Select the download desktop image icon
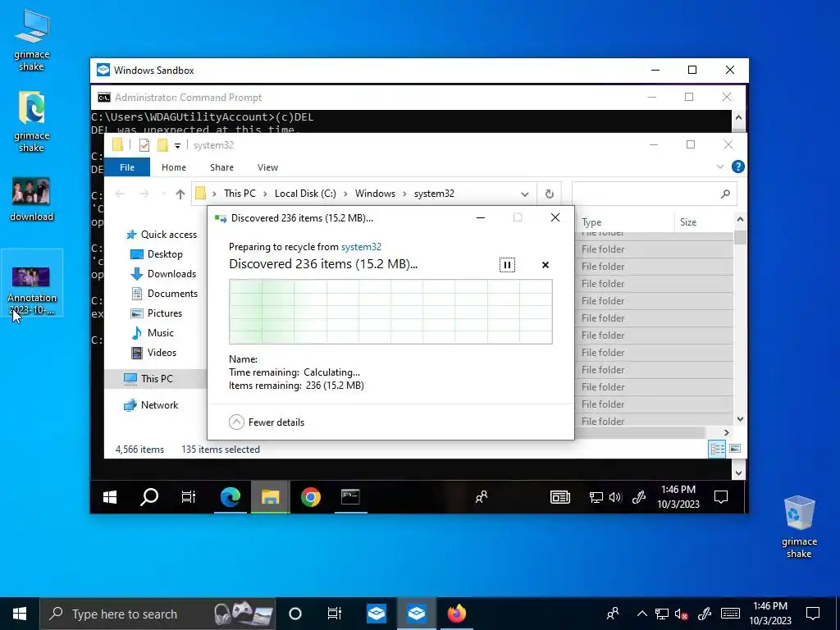The height and width of the screenshot is (630, 840). point(31,199)
